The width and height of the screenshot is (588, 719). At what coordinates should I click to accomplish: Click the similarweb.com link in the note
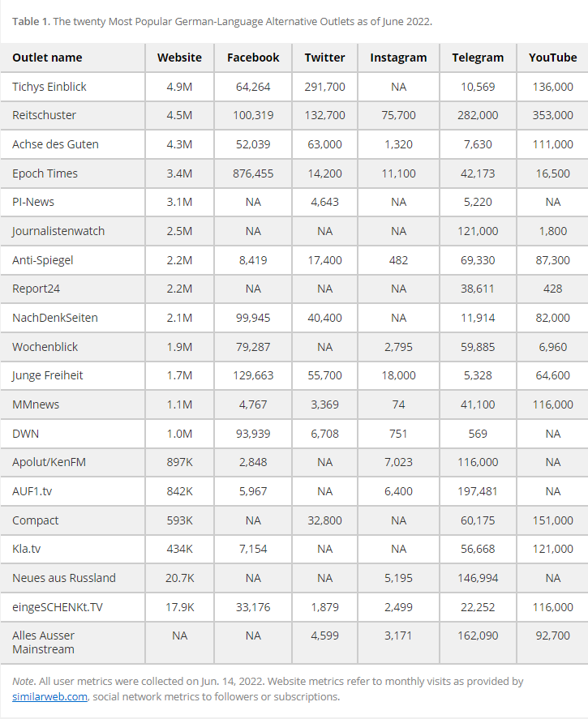pos(49,696)
